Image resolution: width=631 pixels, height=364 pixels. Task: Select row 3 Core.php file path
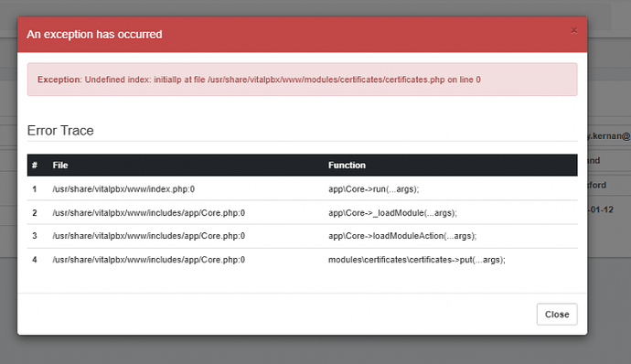[148, 236]
